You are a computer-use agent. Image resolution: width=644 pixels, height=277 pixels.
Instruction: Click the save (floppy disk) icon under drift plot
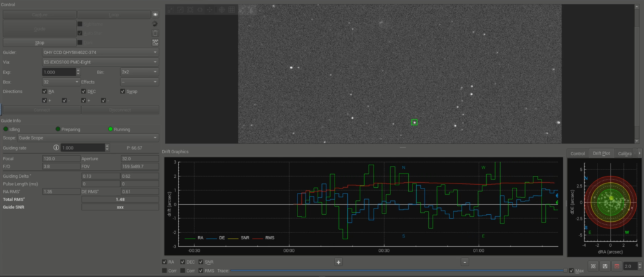(x=604, y=266)
